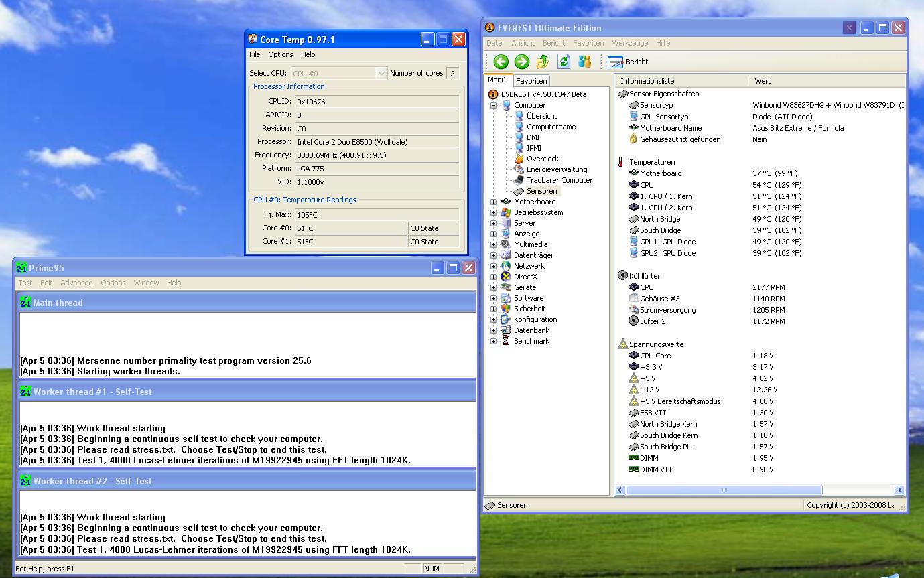Screen dimensions: 924x578
Task: Click the Informationsliste column header
Action: 681,81
